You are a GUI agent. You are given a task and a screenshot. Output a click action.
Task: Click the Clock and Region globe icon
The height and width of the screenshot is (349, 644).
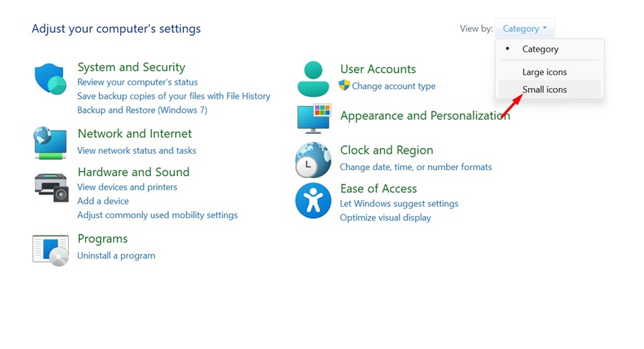point(313,159)
